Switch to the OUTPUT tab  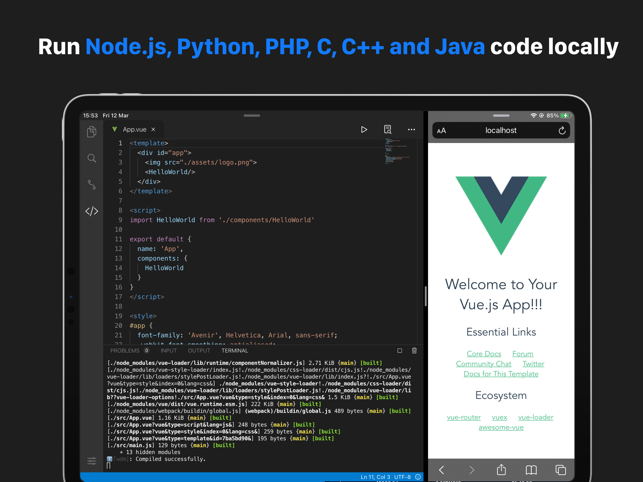[x=199, y=351]
